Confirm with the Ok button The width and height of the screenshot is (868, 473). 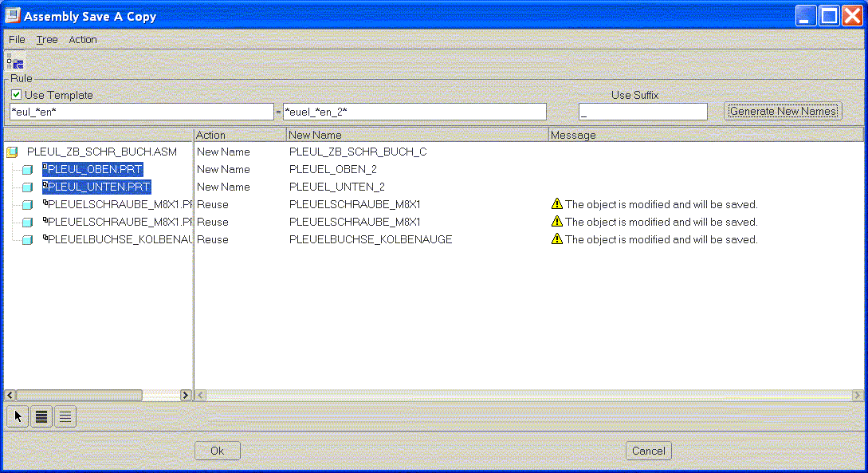(x=218, y=451)
